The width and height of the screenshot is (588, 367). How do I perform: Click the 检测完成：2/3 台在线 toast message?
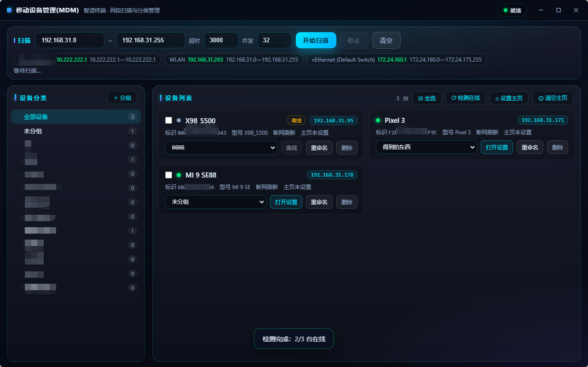[x=294, y=339]
